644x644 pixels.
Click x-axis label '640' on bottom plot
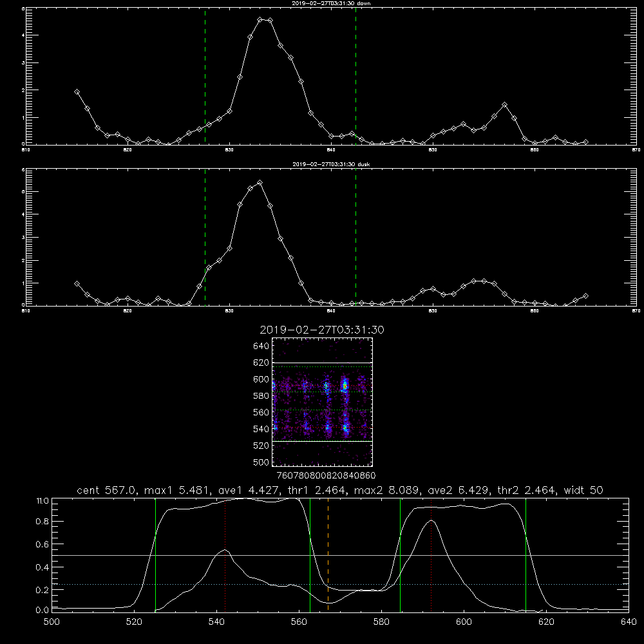[x=629, y=622]
